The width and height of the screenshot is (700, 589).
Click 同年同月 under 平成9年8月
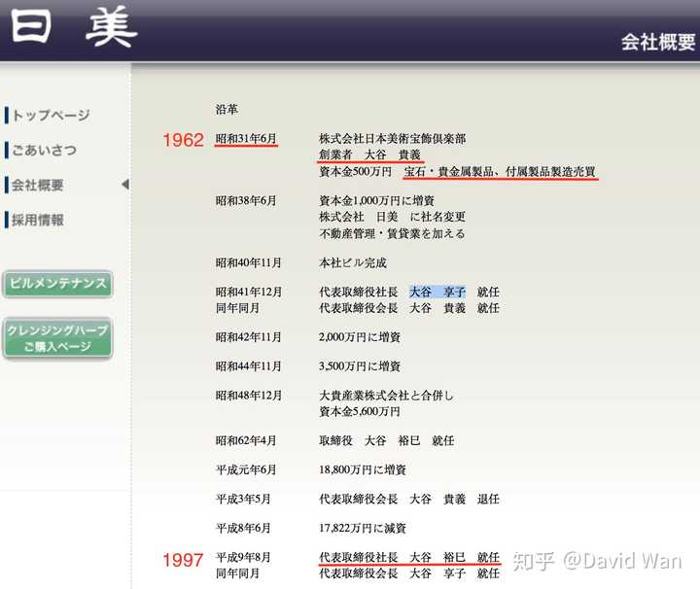click(237, 573)
